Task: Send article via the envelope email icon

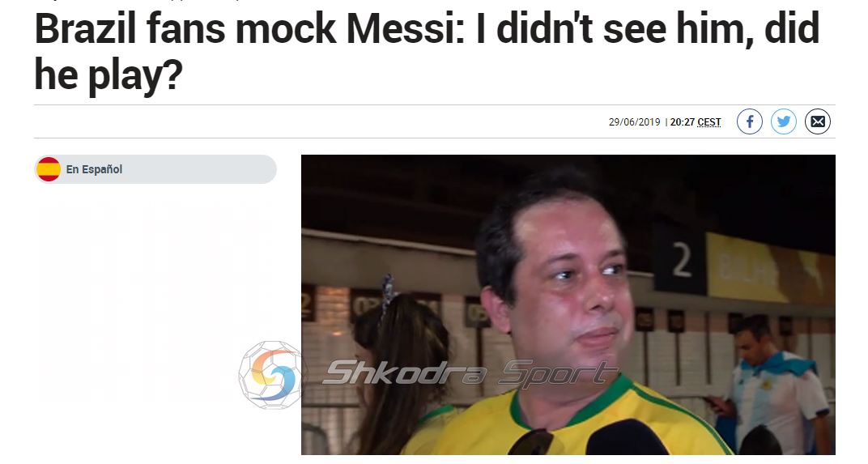Action: click(x=818, y=121)
